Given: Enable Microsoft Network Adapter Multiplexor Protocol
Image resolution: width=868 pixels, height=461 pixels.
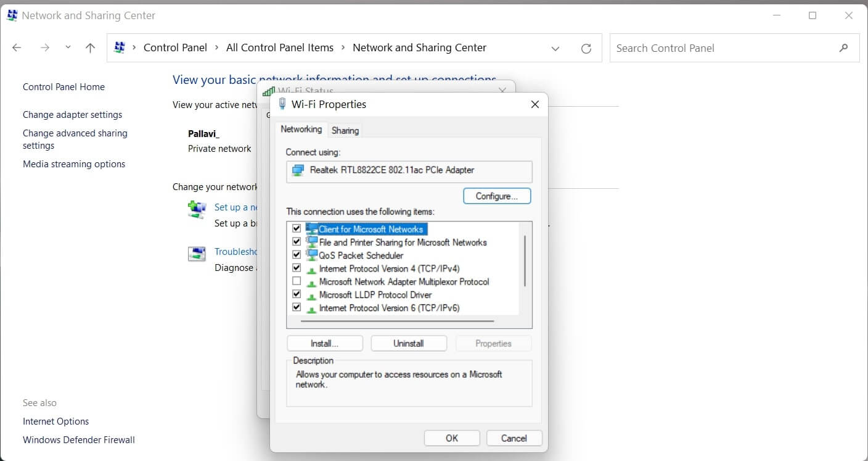Looking at the screenshot, I should tap(297, 281).
